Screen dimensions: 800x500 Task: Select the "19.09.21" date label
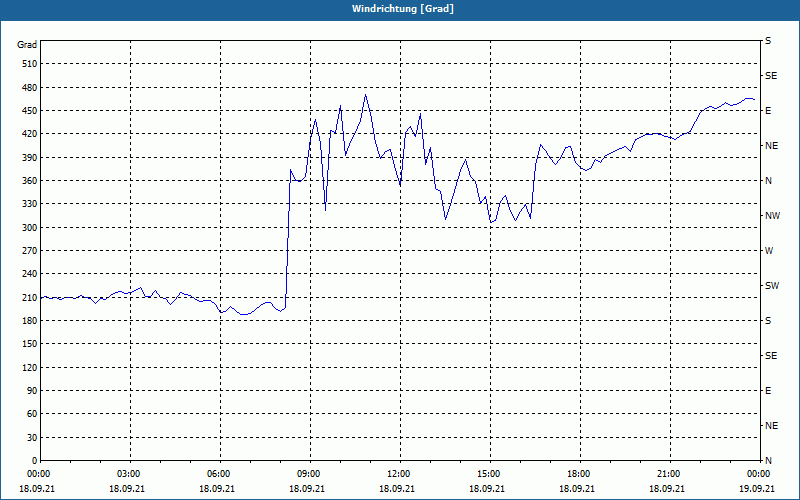757,489
